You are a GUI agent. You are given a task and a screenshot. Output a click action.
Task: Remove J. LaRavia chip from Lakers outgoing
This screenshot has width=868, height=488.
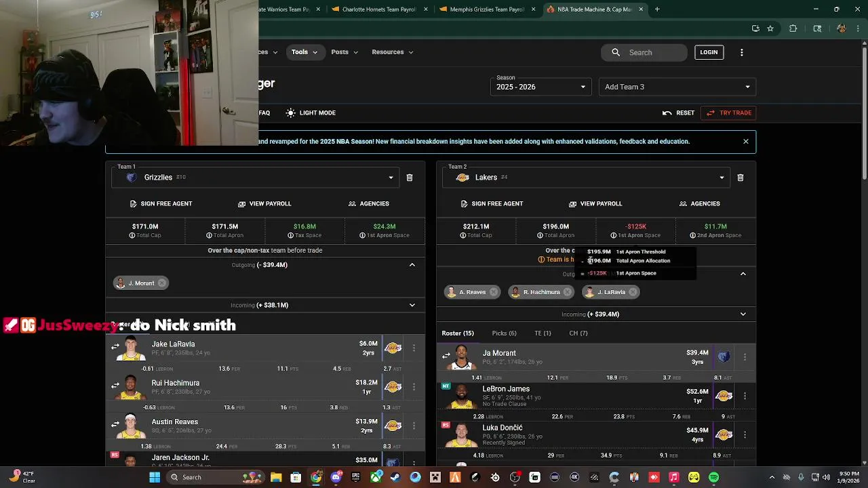point(632,292)
